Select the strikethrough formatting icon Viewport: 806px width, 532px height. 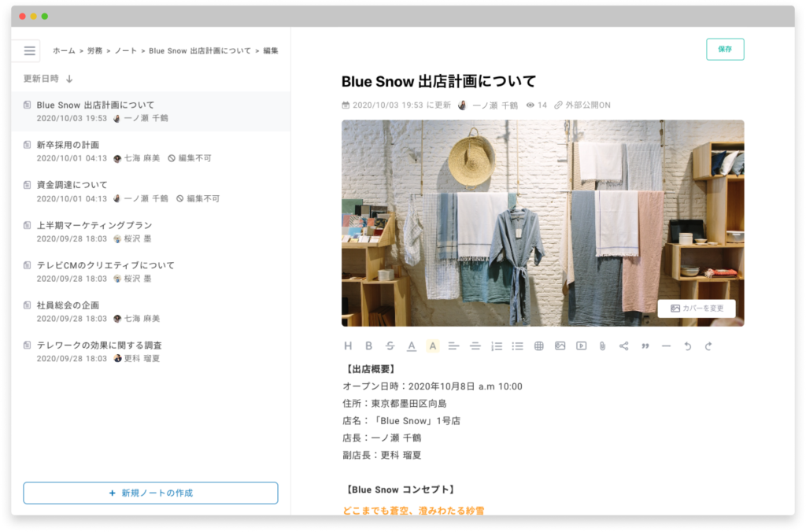point(390,345)
